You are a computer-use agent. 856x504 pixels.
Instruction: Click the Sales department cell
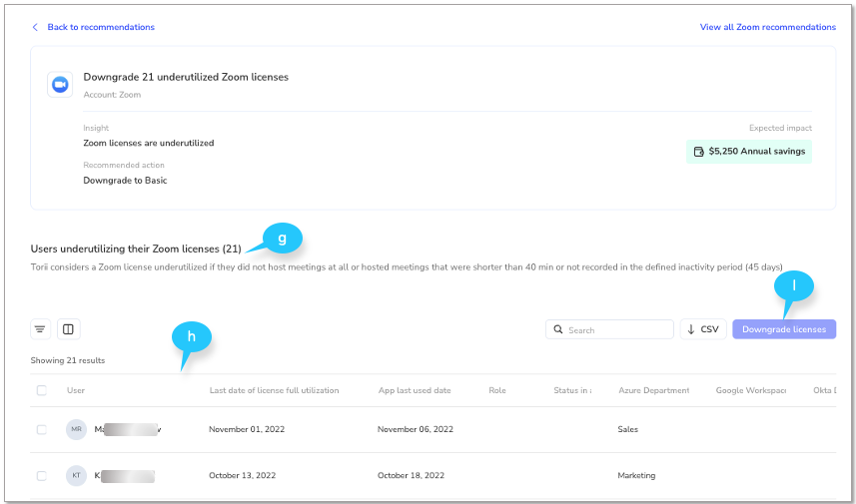[x=628, y=429]
